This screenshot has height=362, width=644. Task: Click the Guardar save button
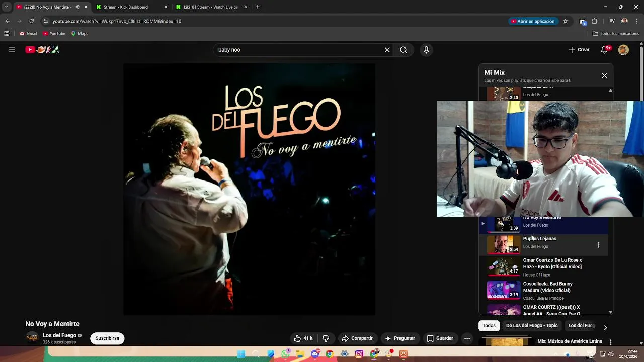pos(440,338)
